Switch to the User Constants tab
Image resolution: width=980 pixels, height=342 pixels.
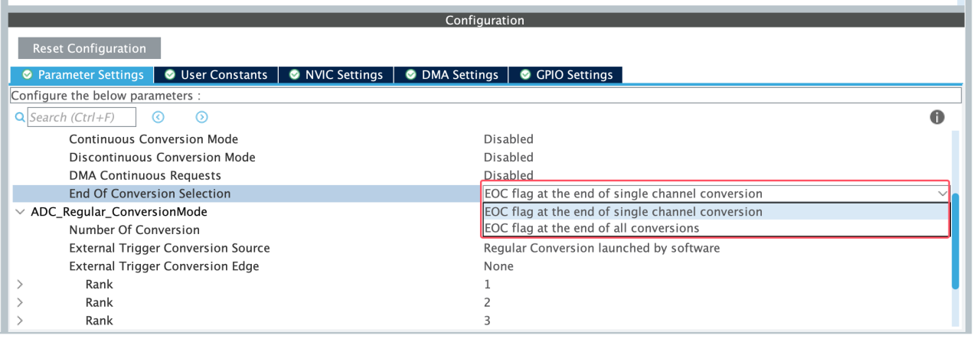[216, 75]
